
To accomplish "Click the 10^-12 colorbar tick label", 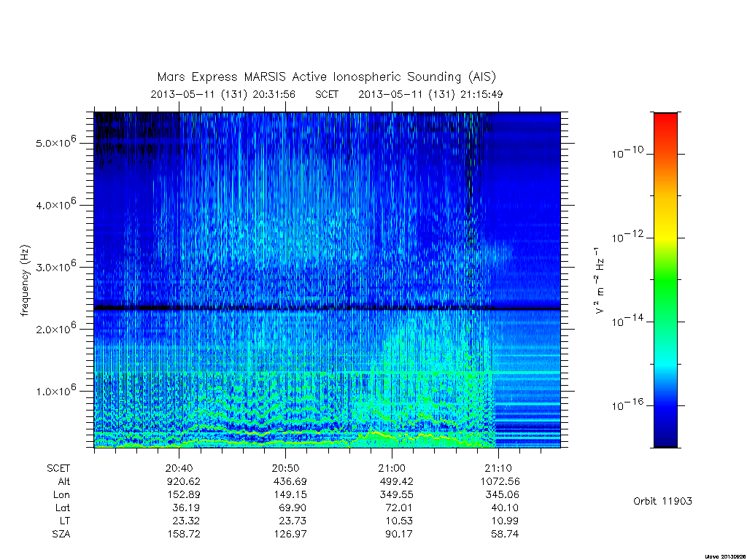I will point(627,236).
